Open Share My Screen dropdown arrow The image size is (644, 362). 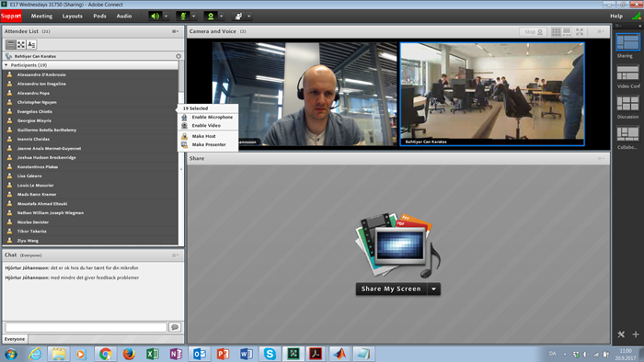tap(433, 289)
